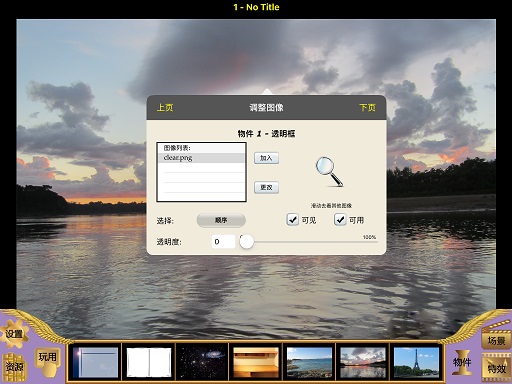512x384 pixels.
Task: Click the 1 - No Title heading
Action: 256,7
